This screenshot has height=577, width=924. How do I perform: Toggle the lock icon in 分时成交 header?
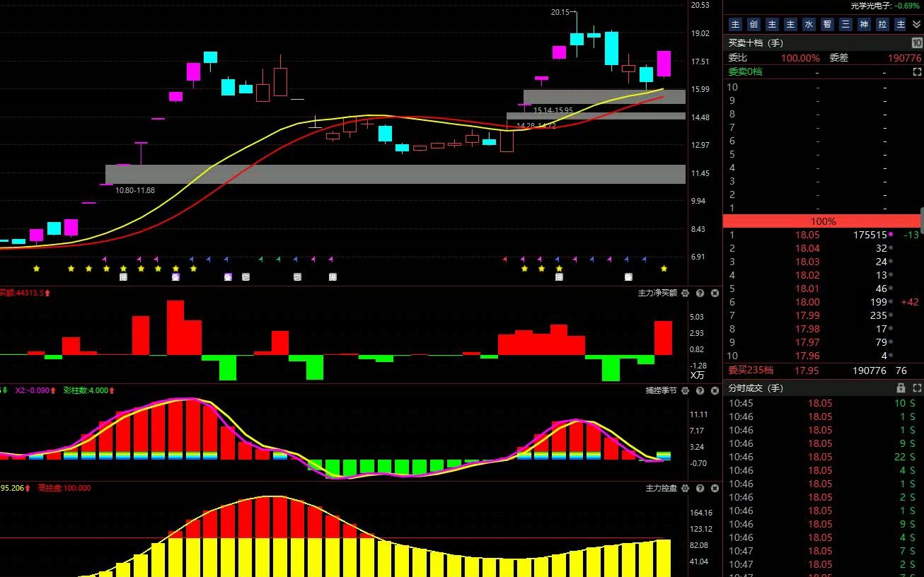click(901, 388)
